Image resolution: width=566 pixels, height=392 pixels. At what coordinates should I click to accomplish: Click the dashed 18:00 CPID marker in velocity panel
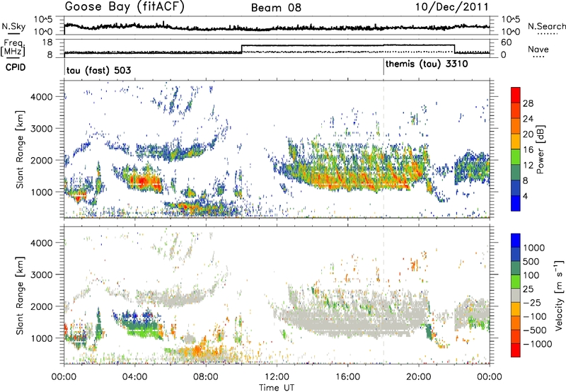(383, 295)
